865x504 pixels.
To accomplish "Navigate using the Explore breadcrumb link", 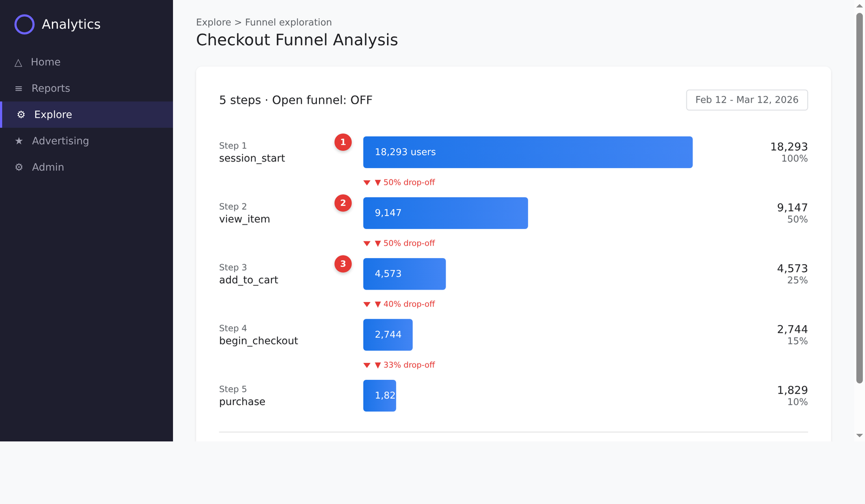I will 213,22.
